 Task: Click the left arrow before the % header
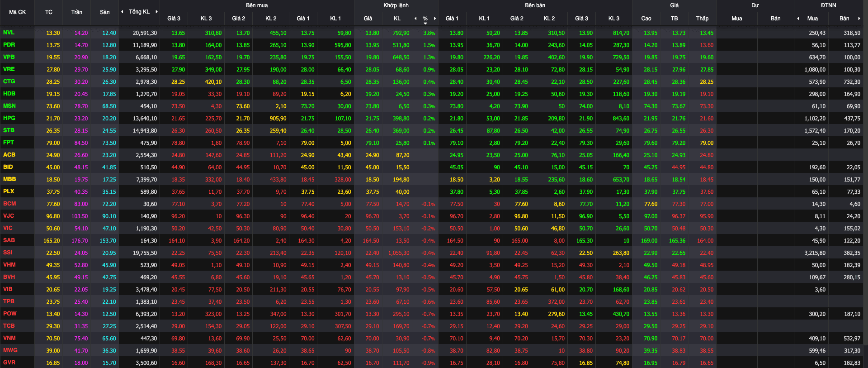coord(415,19)
